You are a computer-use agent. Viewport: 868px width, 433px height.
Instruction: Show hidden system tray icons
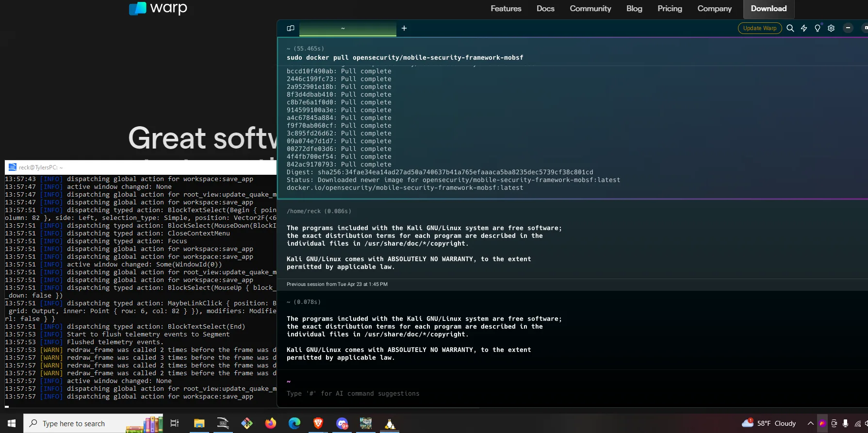click(810, 423)
